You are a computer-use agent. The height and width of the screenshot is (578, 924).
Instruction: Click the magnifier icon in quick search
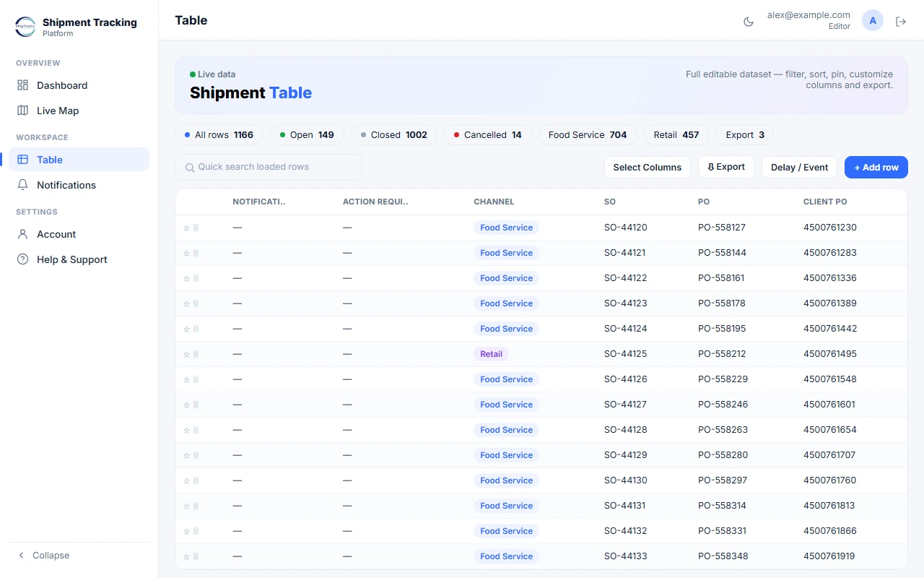click(190, 168)
